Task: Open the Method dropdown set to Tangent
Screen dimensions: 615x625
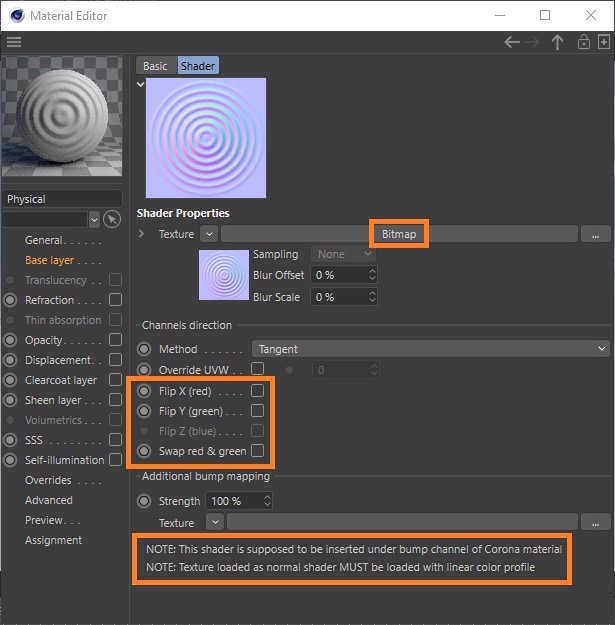Action: click(x=430, y=349)
